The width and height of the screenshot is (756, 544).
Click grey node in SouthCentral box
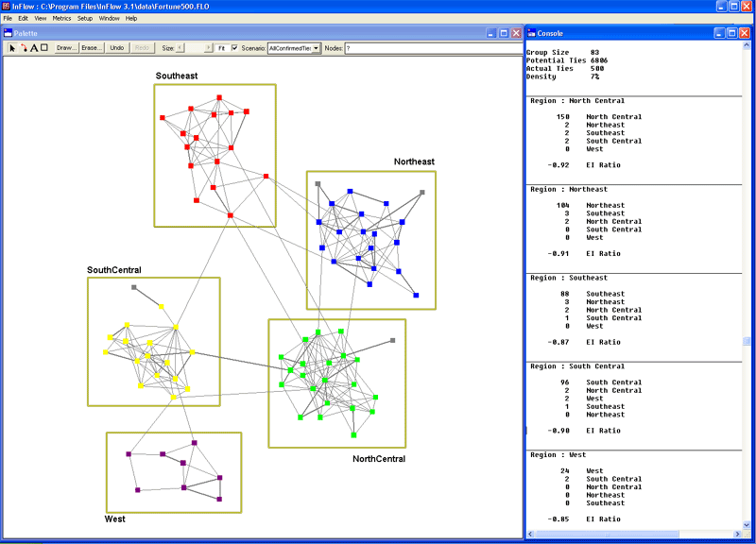134,287
